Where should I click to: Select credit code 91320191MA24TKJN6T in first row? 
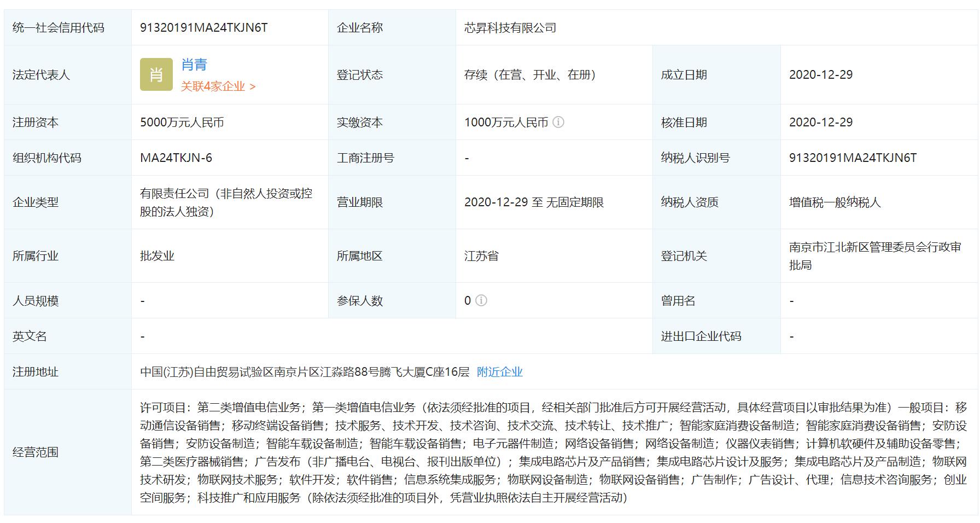coord(204,28)
